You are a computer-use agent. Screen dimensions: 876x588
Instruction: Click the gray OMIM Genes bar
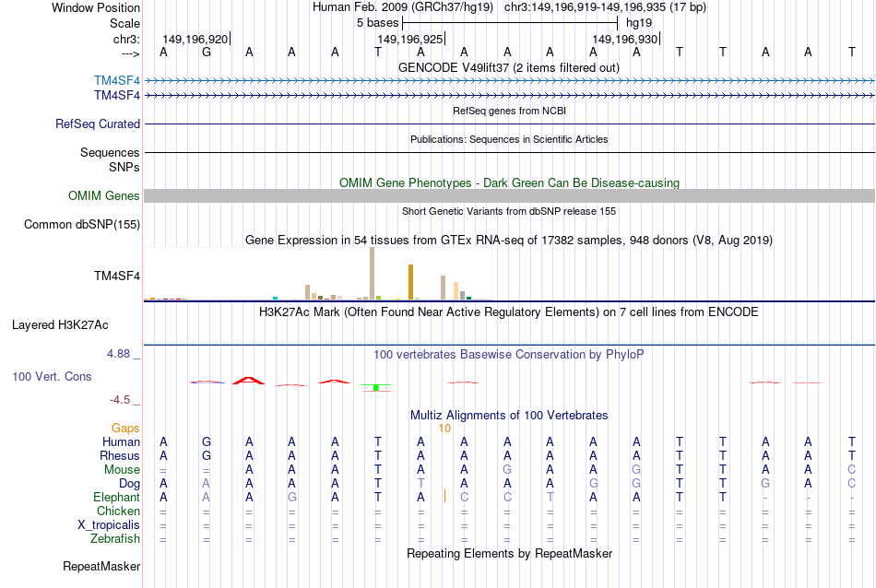(x=510, y=196)
